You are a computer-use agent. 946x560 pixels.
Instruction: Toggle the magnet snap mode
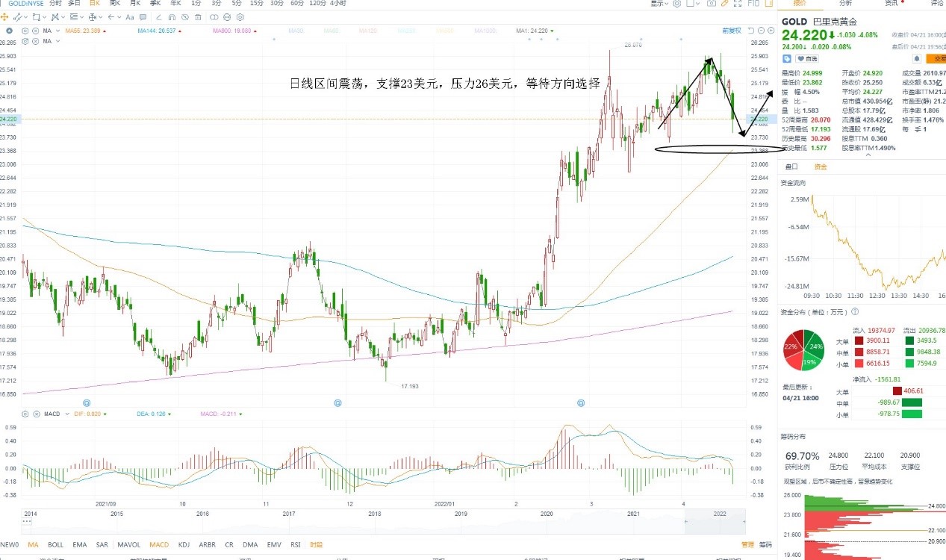coord(172,17)
